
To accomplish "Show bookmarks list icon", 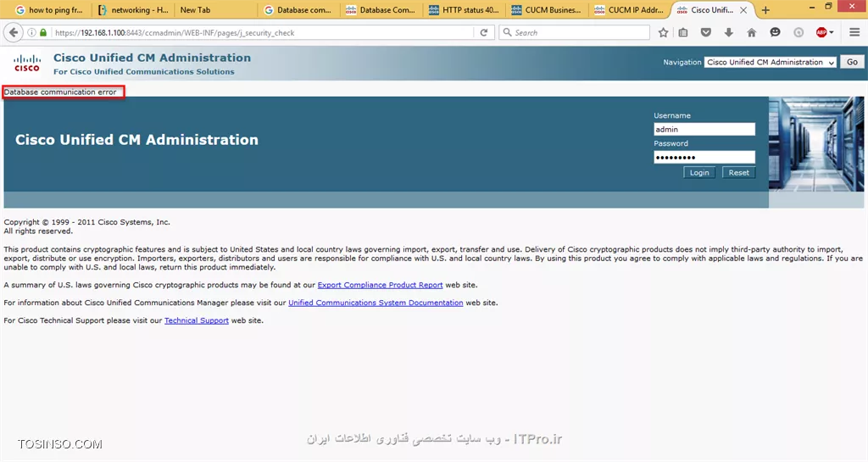I will coord(683,33).
